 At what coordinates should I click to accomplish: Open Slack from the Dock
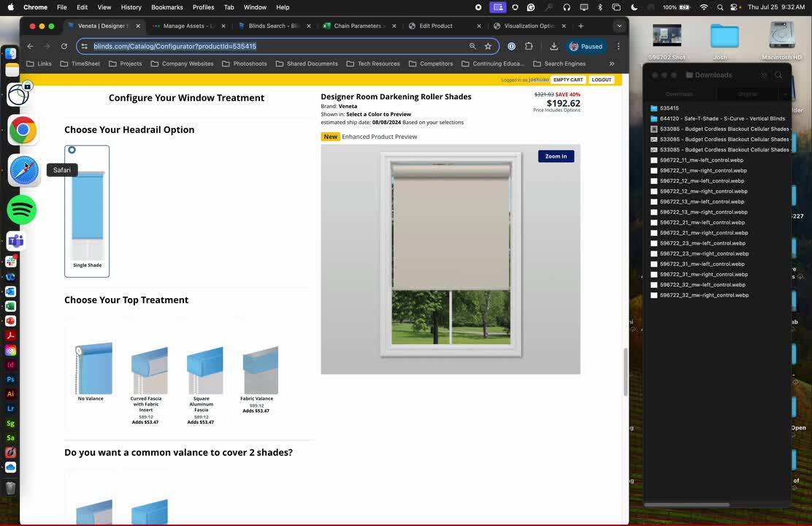(x=10, y=262)
